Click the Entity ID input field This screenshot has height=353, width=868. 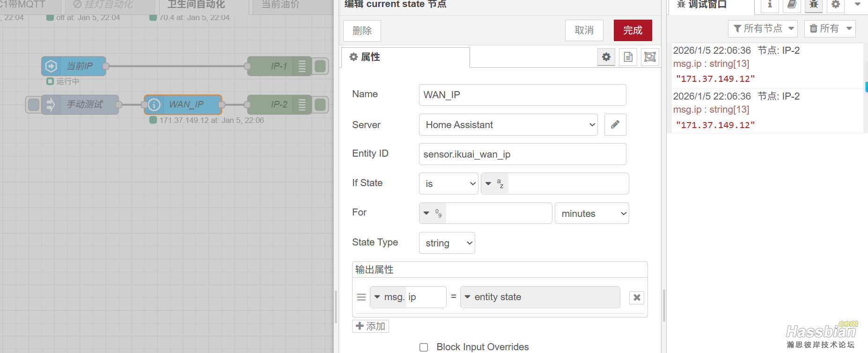coord(522,154)
